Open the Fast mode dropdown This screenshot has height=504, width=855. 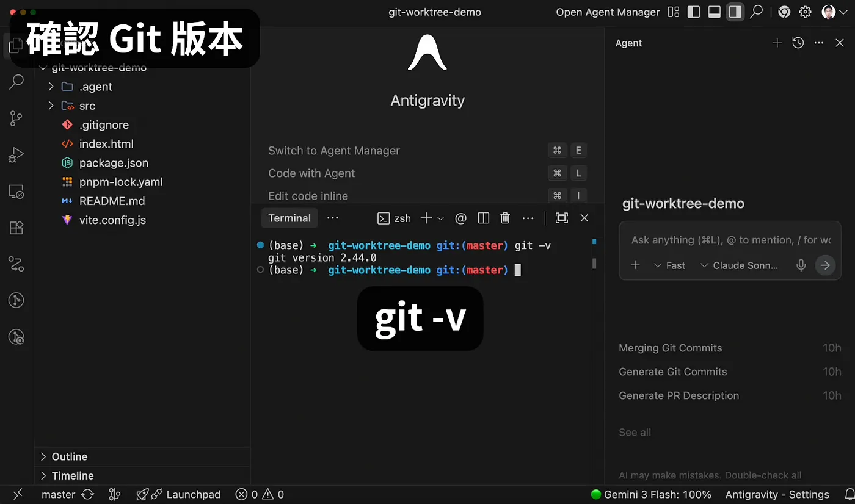pyautogui.click(x=669, y=265)
